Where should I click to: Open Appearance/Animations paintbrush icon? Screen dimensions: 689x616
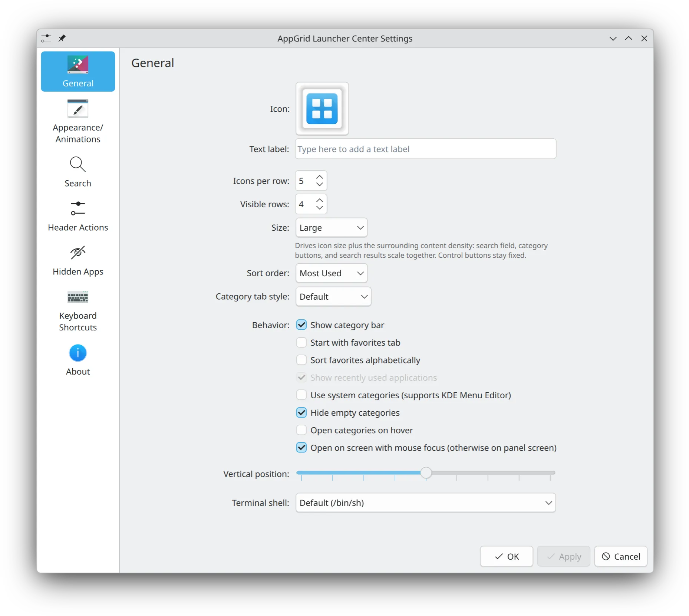(78, 109)
